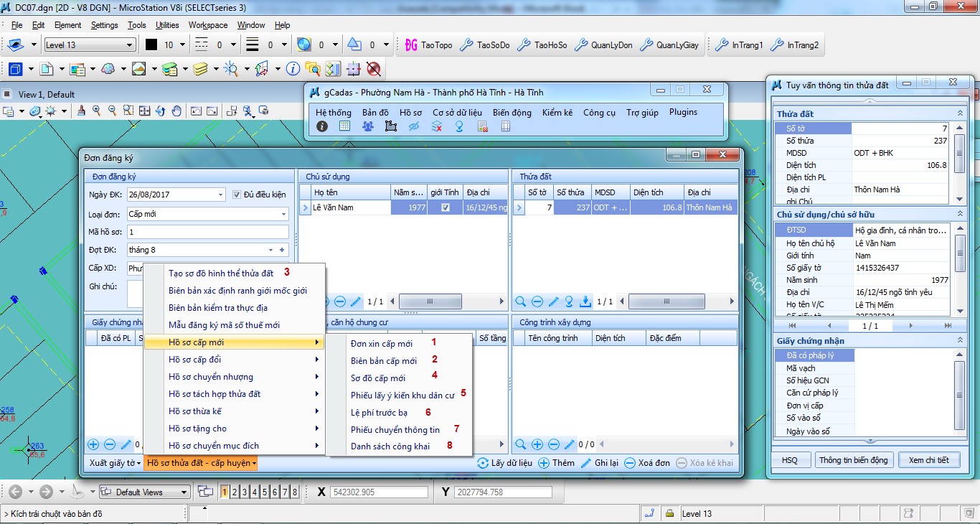Open the Biến động menu in gCadas
Screen dimensions: 980x524
click(512, 113)
